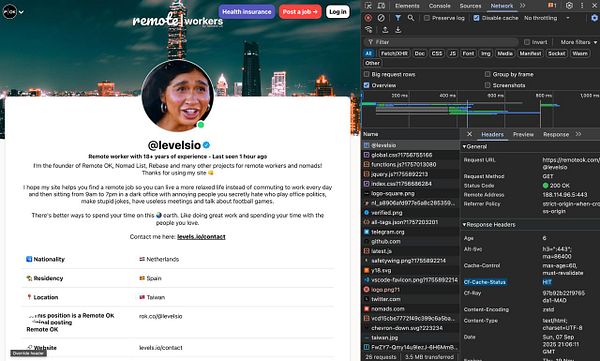Collapse the Response Headers section
Viewport: 600px width, 361px height.
(x=489, y=225)
